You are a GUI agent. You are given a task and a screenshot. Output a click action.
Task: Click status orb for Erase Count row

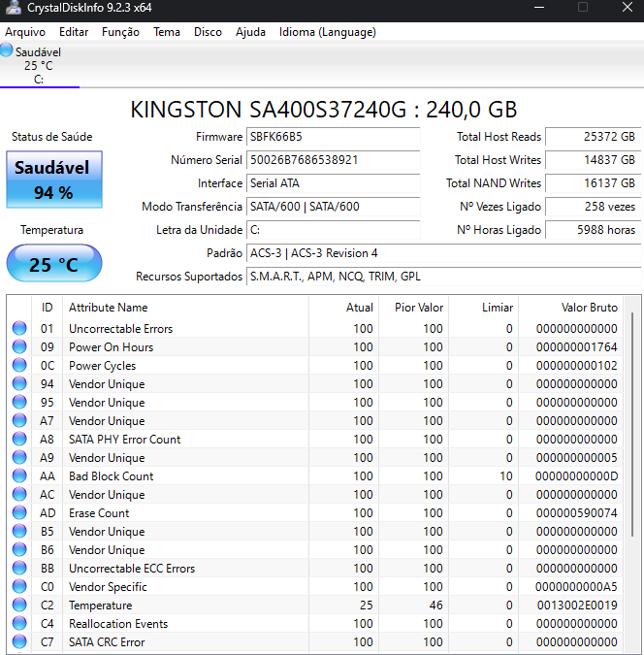coord(19,512)
